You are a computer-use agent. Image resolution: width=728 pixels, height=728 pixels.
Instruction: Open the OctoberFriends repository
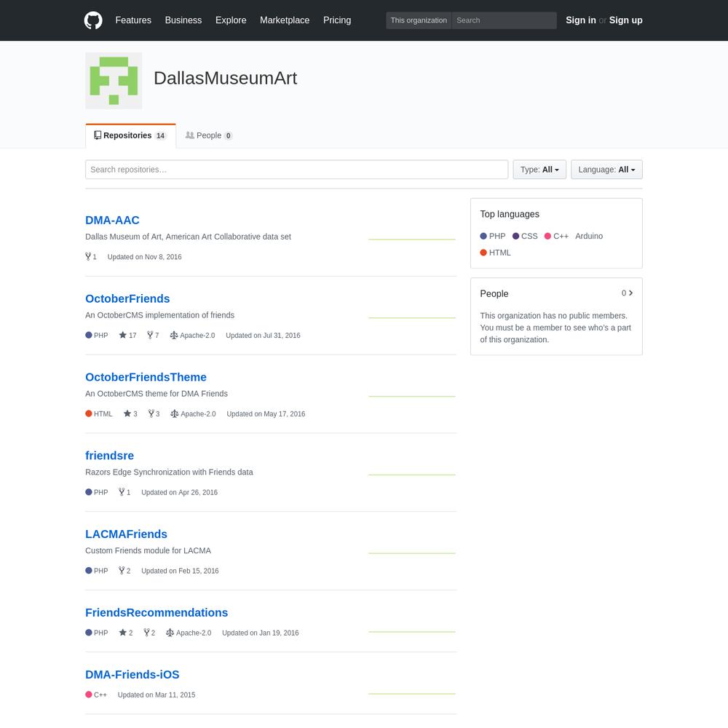point(127,298)
